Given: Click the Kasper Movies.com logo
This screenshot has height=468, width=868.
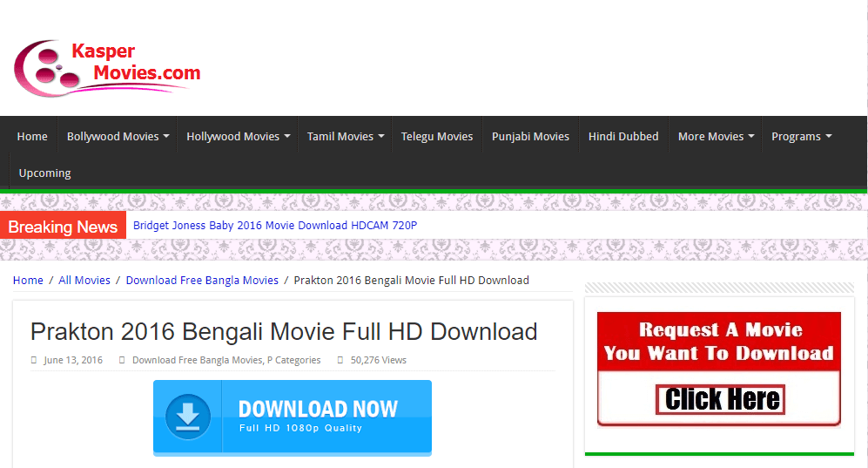Looking at the screenshot, I should pos(107,68).
